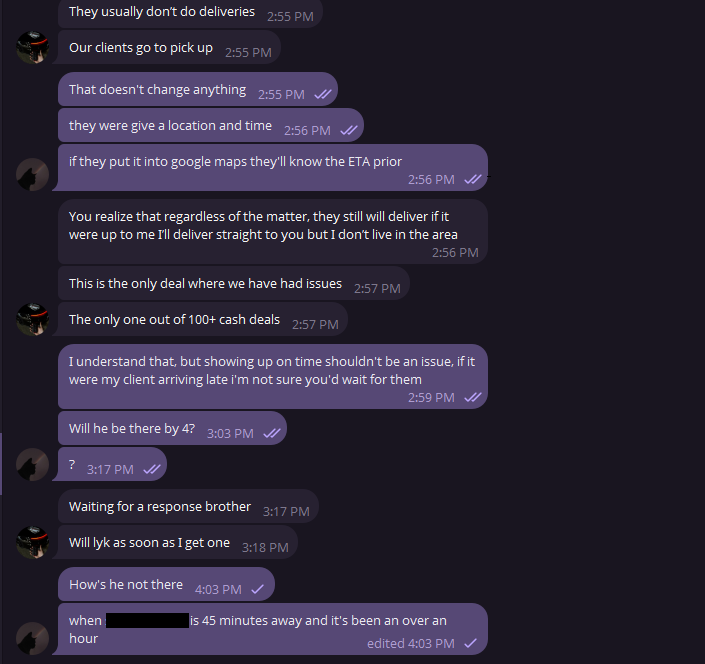Viewport: 705px width, 664px height.
Task: Click the 'I understand that, but showing up on time' bubble
Action: (x=273, y=377)
